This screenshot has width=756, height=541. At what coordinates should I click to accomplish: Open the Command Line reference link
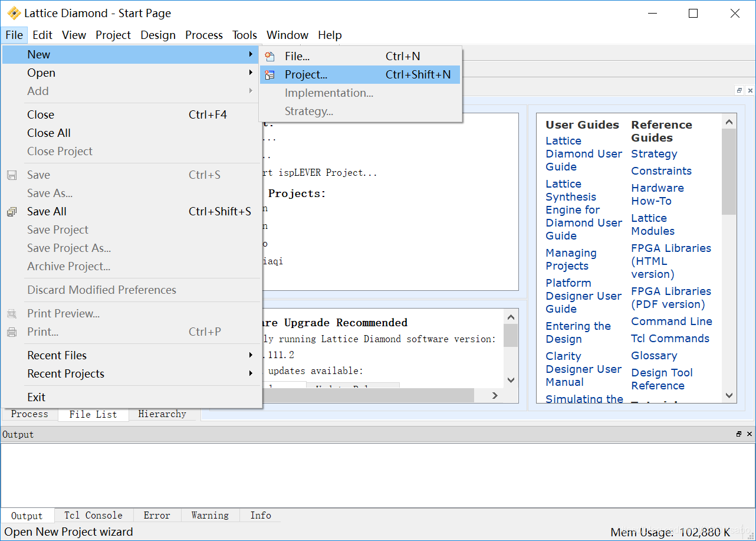tap(672, 322)
